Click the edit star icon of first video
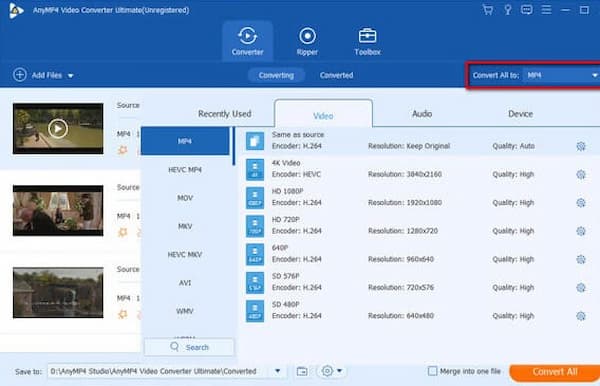 pyautogui.click(x=122, y=150)
